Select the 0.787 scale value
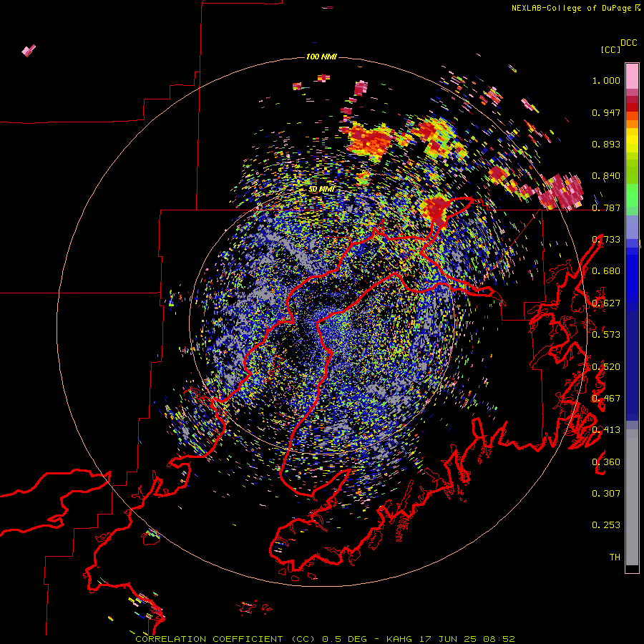 point(606,208)
